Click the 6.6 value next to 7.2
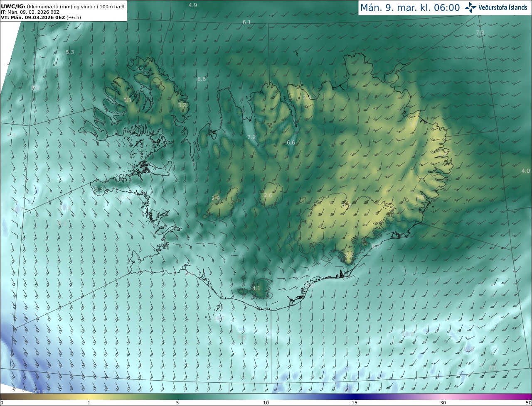 [291, 142]
